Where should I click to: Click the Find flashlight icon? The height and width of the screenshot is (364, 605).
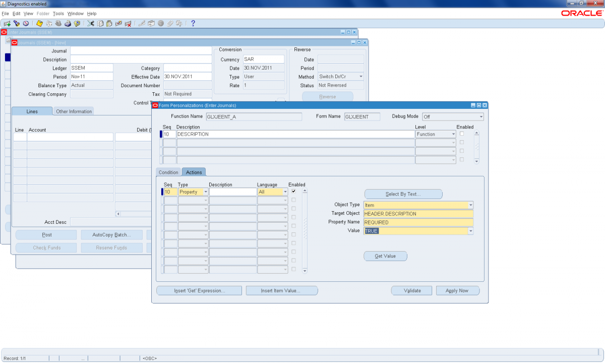[x=16, y=23]
